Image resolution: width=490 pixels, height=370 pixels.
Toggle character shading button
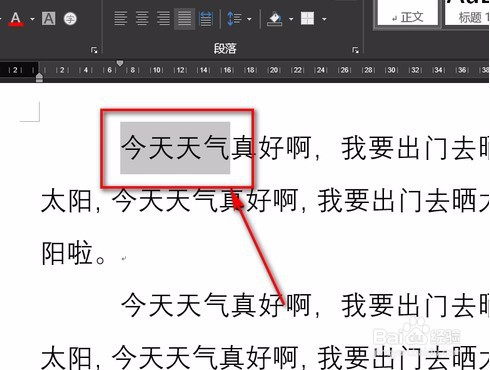point(49,19)
